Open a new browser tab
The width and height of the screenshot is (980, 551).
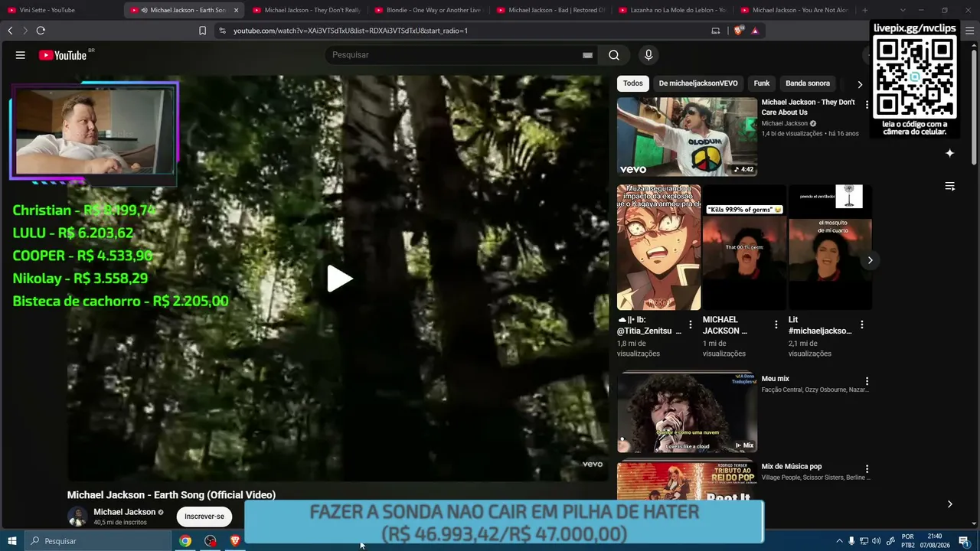click(865, 10)
